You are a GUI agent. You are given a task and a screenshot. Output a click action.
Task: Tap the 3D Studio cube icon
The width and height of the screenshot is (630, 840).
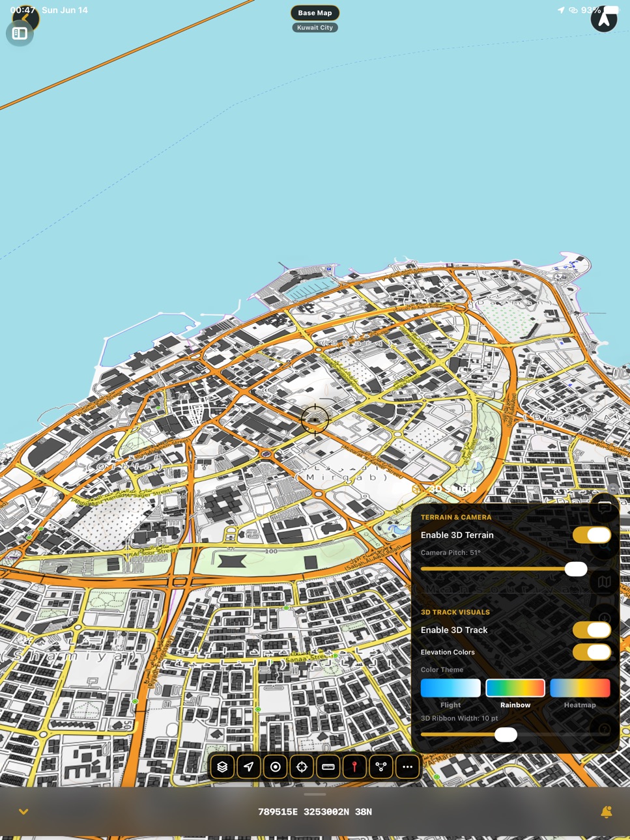click(x=417, y=488)
